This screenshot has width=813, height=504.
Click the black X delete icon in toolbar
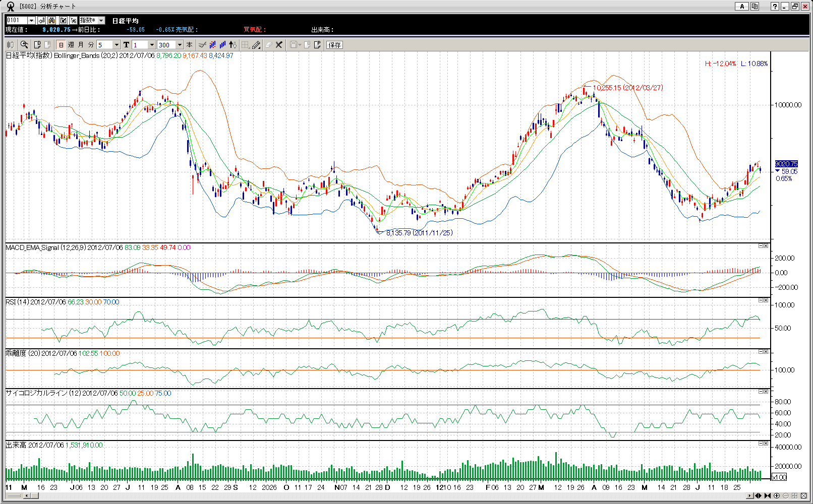[x=279, y=45]
